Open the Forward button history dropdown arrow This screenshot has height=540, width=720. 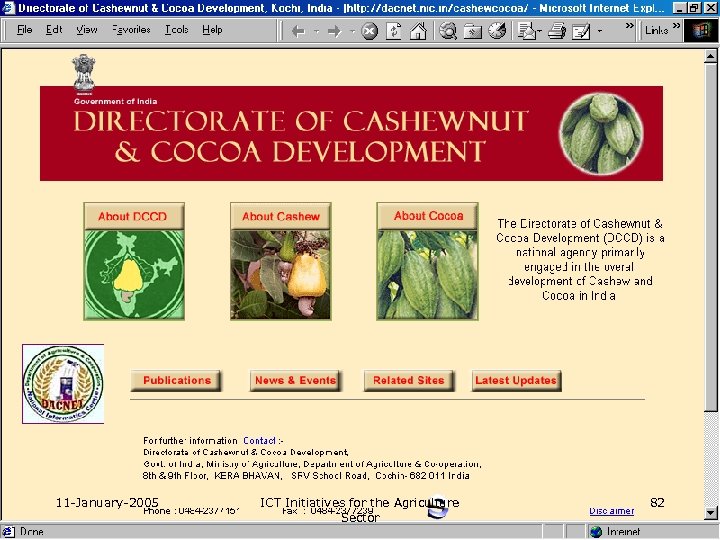pos(352,31)
